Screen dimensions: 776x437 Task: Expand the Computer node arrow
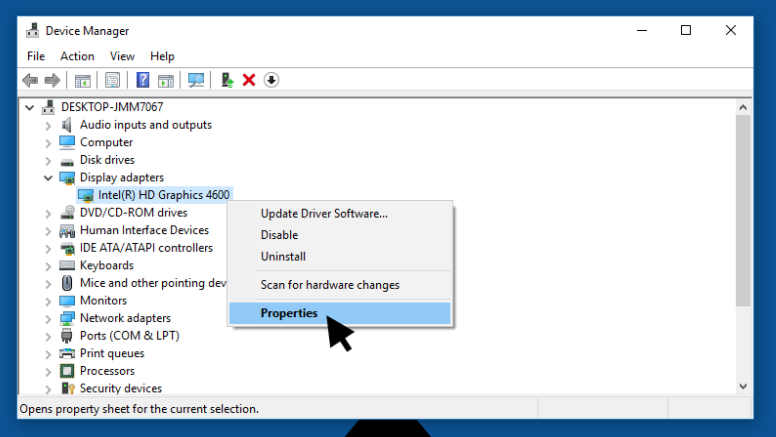click(x=48, y=144)
